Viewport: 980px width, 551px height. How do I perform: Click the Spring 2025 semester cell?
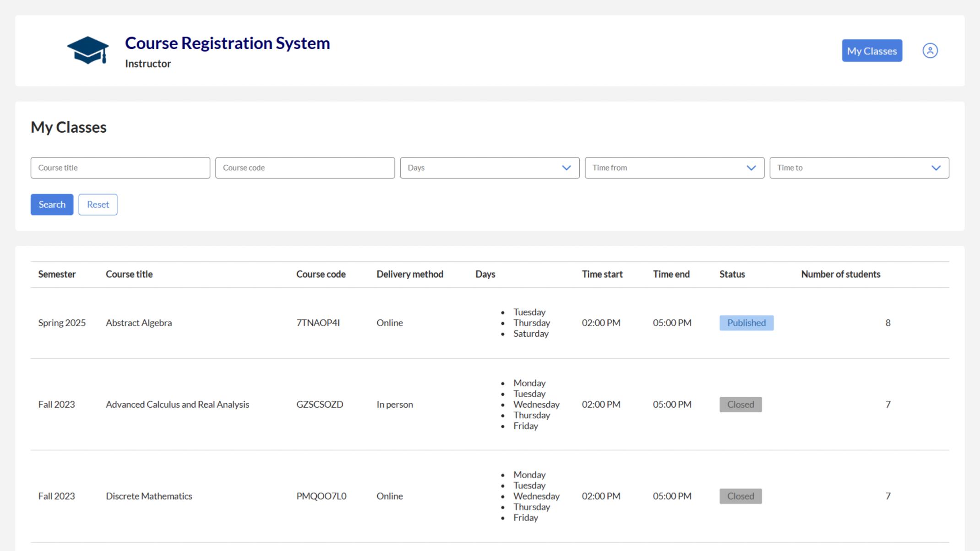[x=62, y=323]
